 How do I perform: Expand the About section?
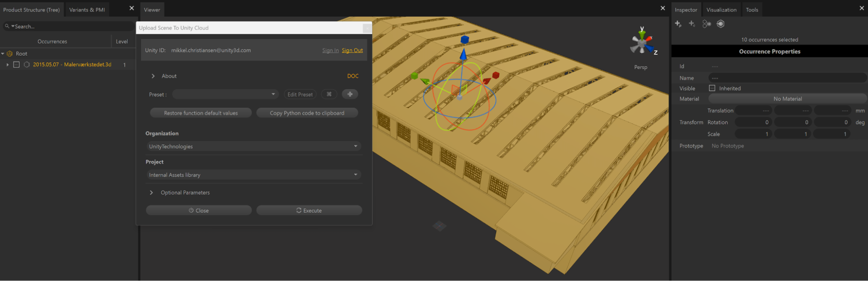tap(153, 76)
